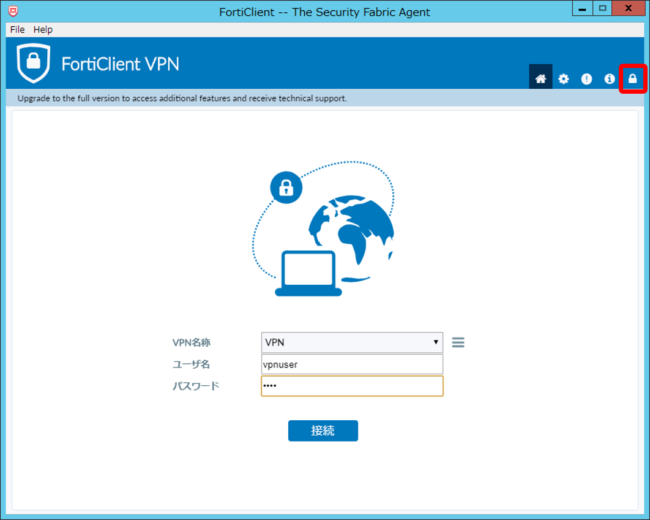The image size is (650, 520).
Task: Maximize the FortiClient window
Action: 602,9
